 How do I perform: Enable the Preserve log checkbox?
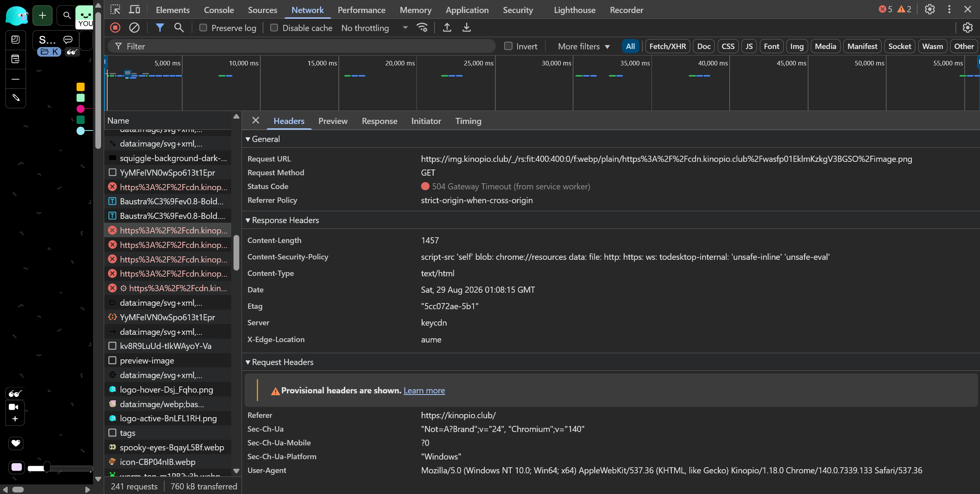(x=203, y=28)
